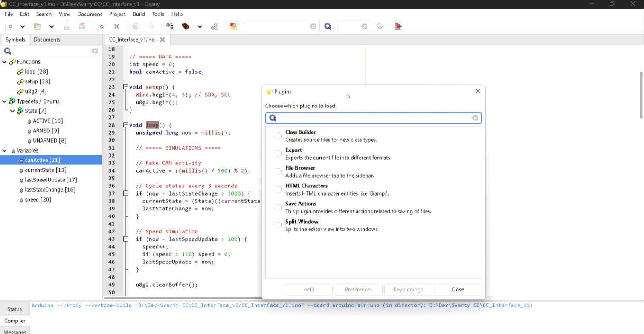The height and width of the screenshot is (334, 644).
Task: Open the Compiler message tab
Action: [x=15, y=321]
